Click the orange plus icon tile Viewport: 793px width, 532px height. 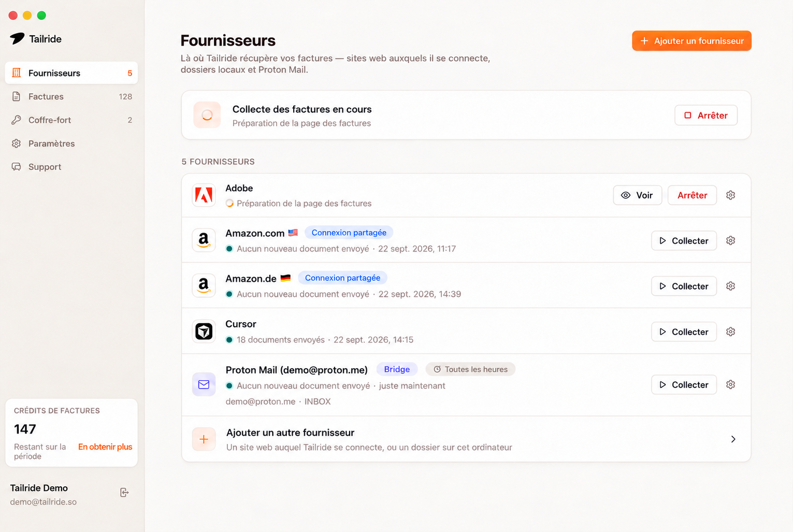point(204,439)
